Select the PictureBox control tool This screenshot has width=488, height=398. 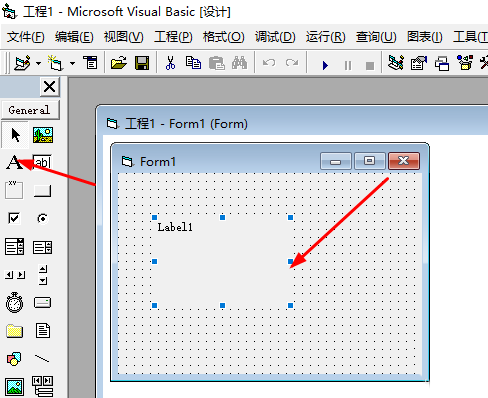(x=43, y=135)
